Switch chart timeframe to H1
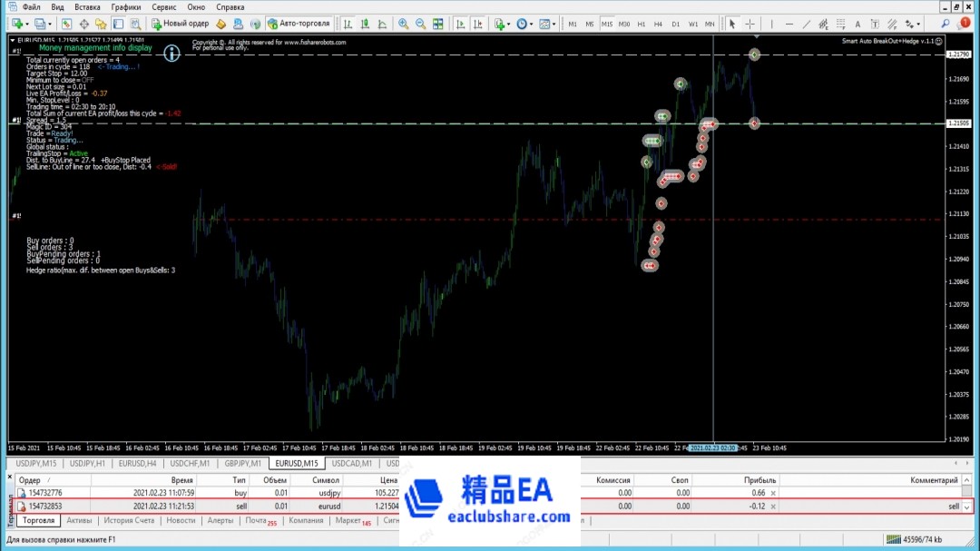Screen dimensions: 980x551 tap(642, 24)
